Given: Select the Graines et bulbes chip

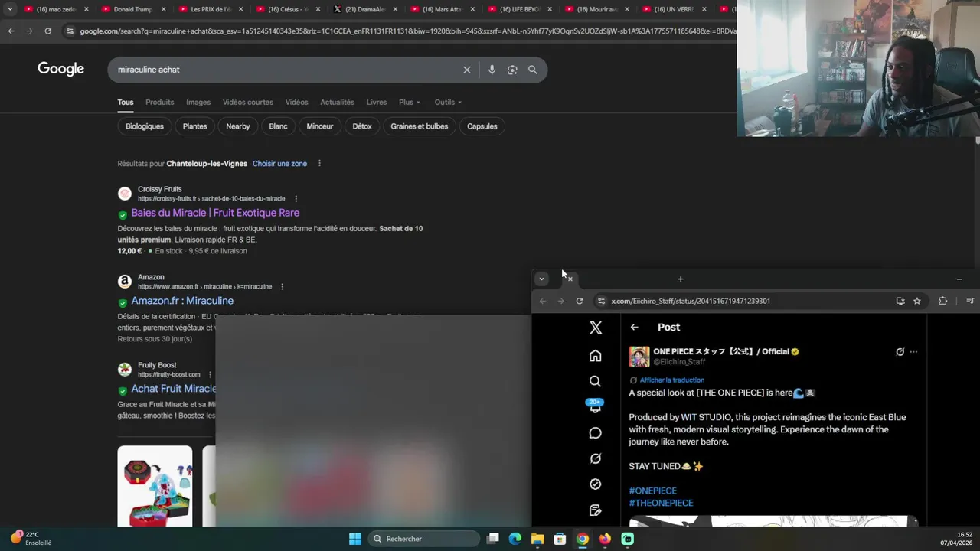Looking at the screenshot, I should pyautogui.click(x=420, y=126).
